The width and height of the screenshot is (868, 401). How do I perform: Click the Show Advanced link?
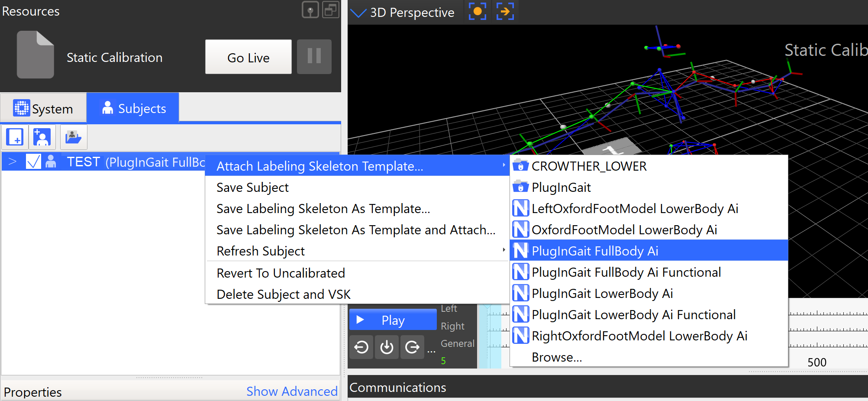click(292, 391)
